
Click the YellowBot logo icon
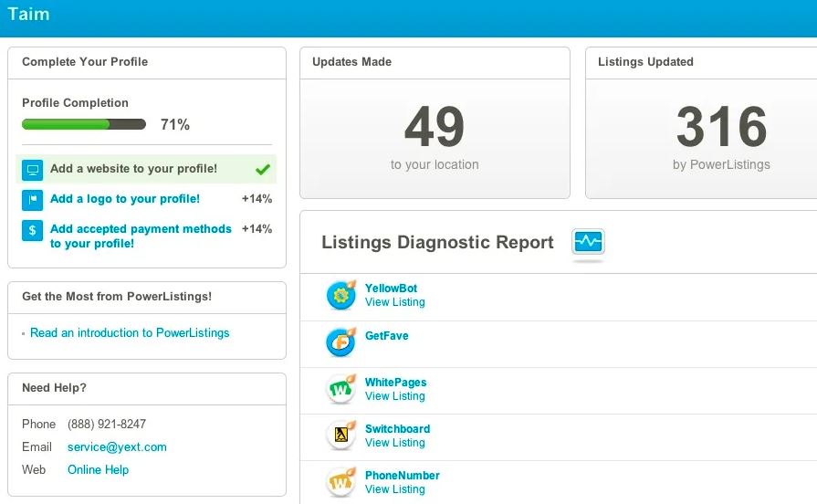point(341,295)
